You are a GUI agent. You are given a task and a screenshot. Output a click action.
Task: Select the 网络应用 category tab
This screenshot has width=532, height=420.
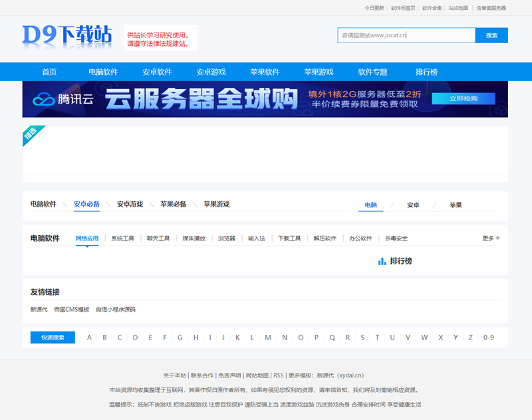(86, 237)
